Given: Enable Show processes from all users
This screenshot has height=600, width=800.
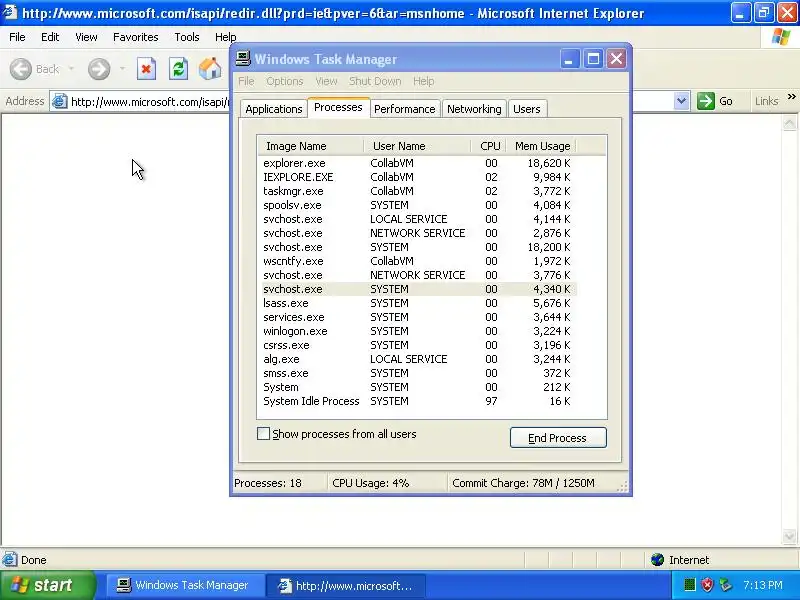Looking at the screenshot, I should pyautogui.click(x=263, y=434).
